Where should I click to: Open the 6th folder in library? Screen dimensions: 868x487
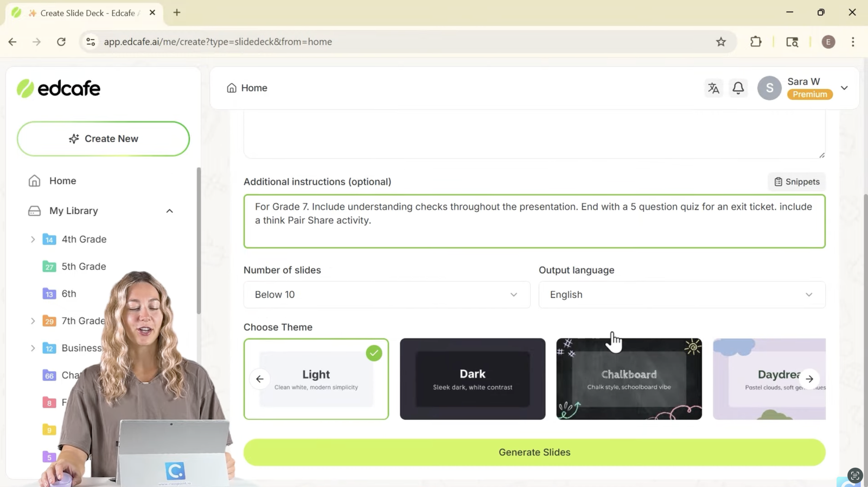[68, 293]
